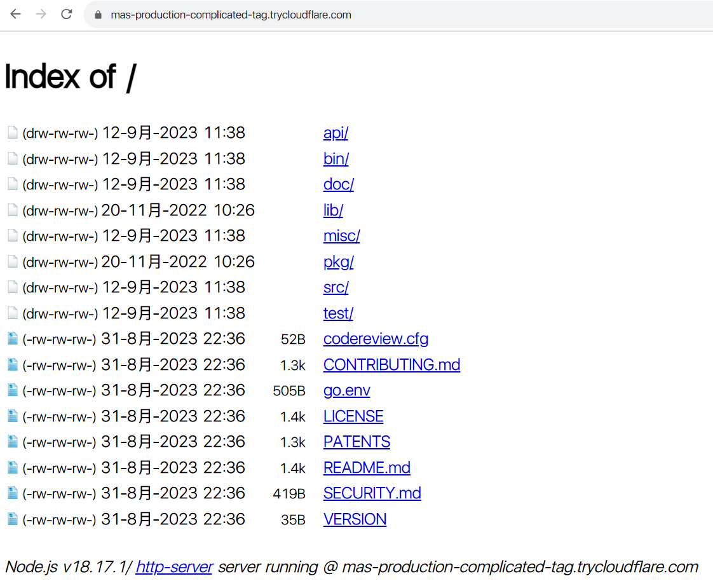The image size is (713, 588).
Task: Click the padlock icon in address bar
Action: click(98, 15)
